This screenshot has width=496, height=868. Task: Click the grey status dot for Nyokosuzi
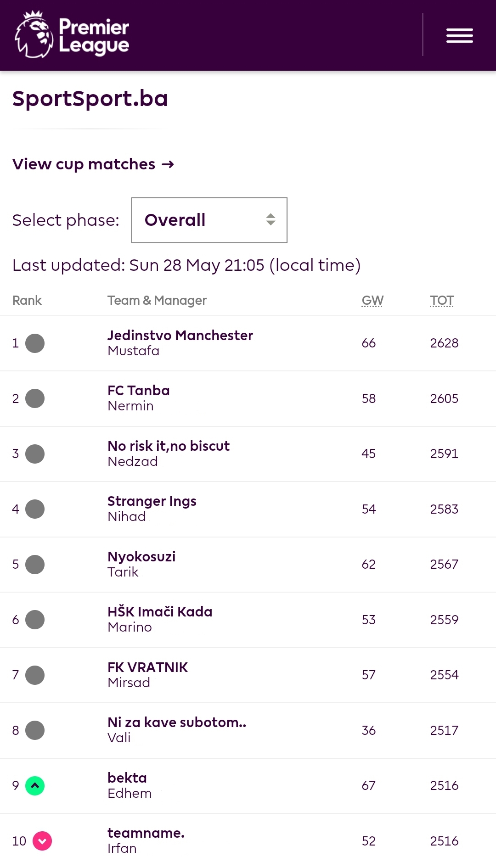coord(35,564)
